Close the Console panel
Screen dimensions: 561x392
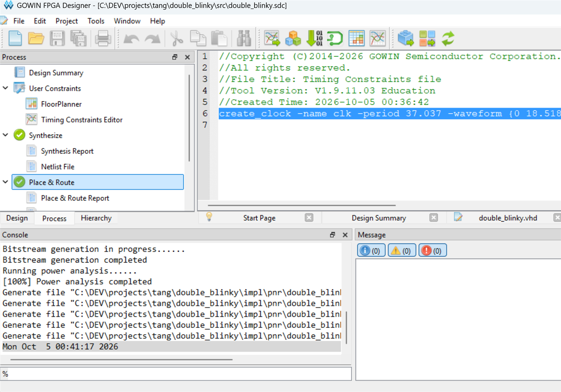(x=345, y=235)
